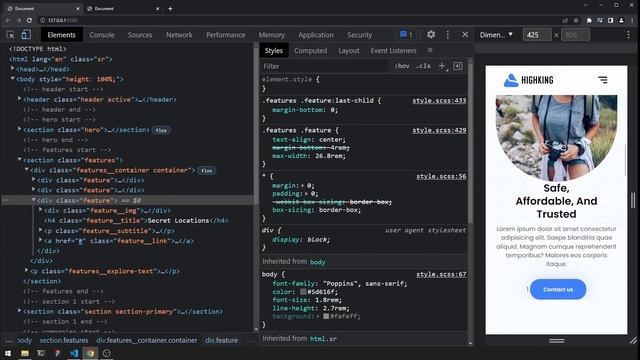This screenshot has height=360, width=640.
Task: Expand the header class header active node
Action: coord(19,99)
